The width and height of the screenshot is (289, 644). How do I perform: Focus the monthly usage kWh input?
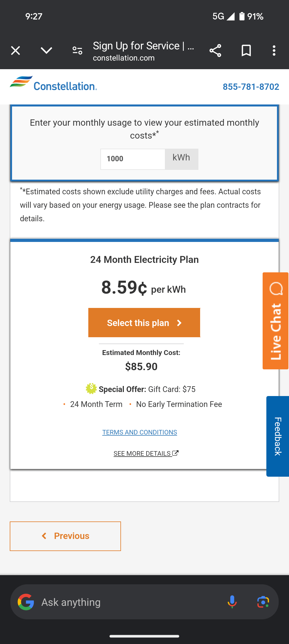pyautogui.click(x=133, y=159)
